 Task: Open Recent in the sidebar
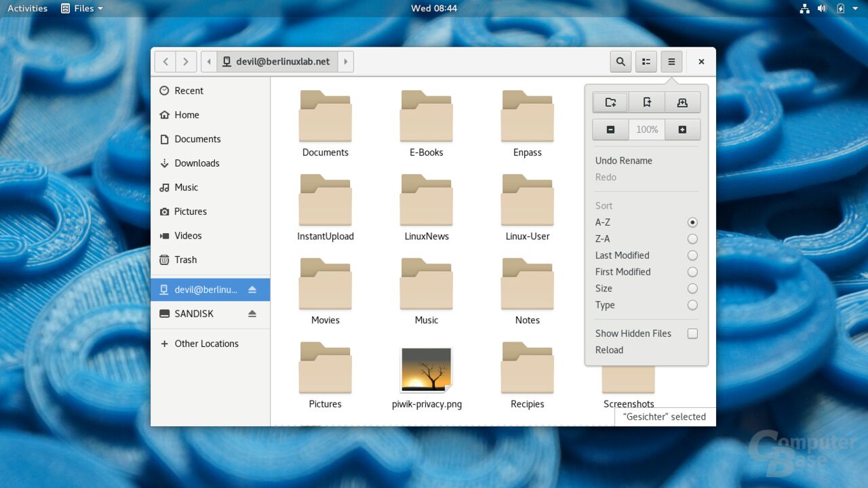(210, 91)
